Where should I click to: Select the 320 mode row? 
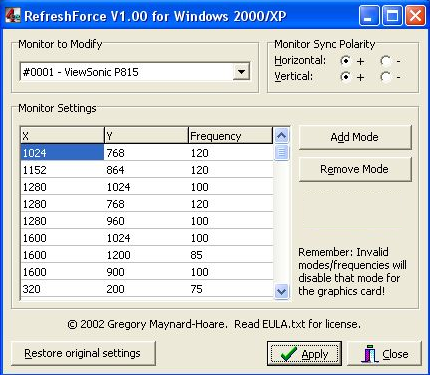click(x=147, y=289)
